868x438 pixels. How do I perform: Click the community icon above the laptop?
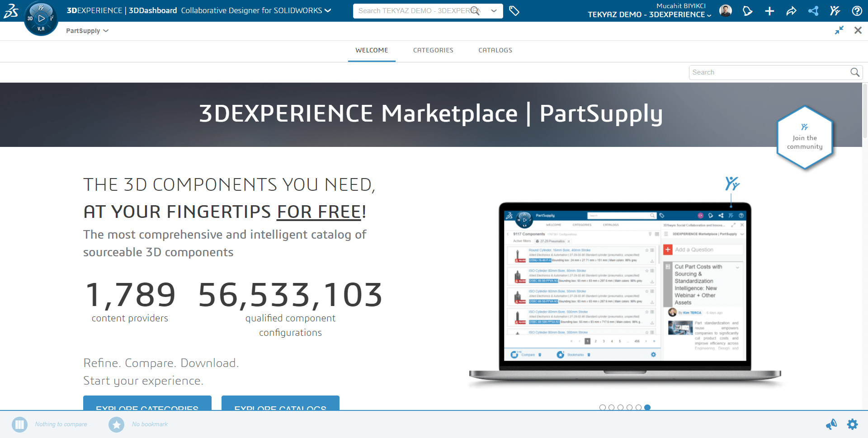coord(732,184)
